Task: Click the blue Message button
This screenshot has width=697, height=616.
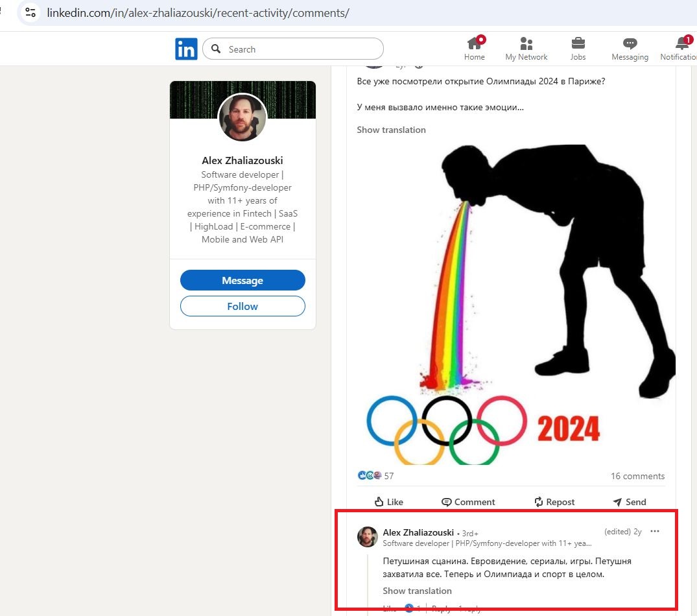Action: 242,281
